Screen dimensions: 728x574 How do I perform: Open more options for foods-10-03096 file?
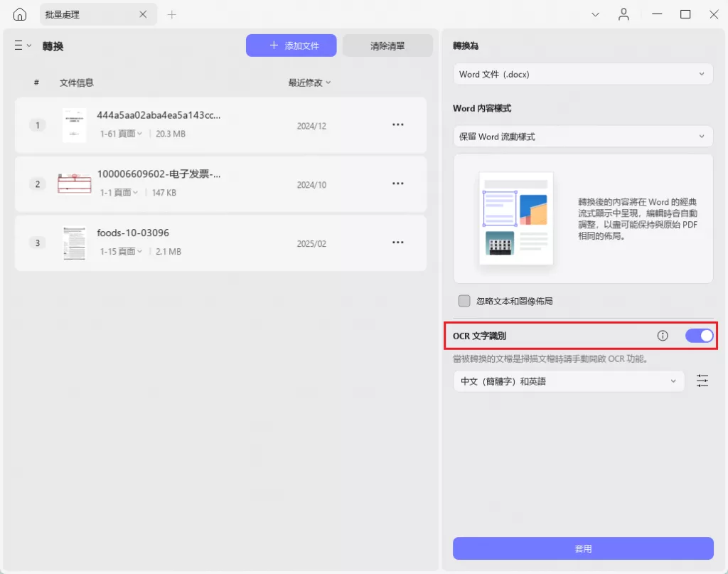click(398, 243)
